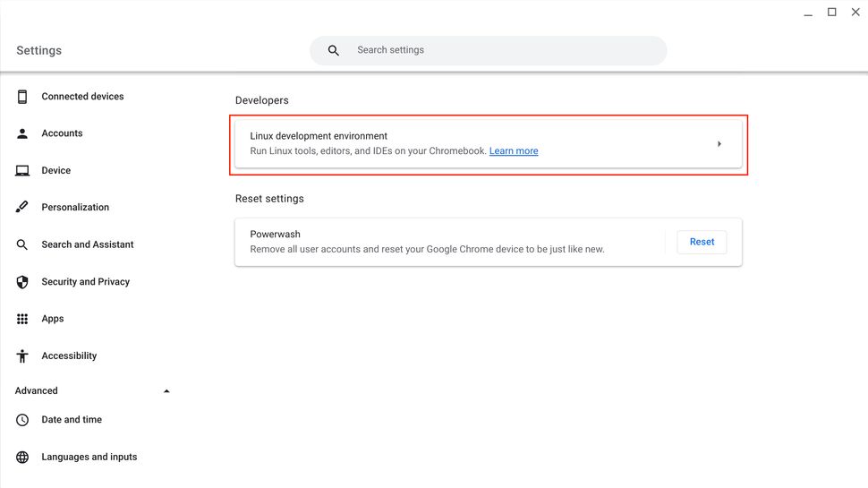Image resolution: width=868 pixels, height=488 pixels.
Task: Open Search and Assistant settings
Action: pyautogui.click(x=88, y=244)
